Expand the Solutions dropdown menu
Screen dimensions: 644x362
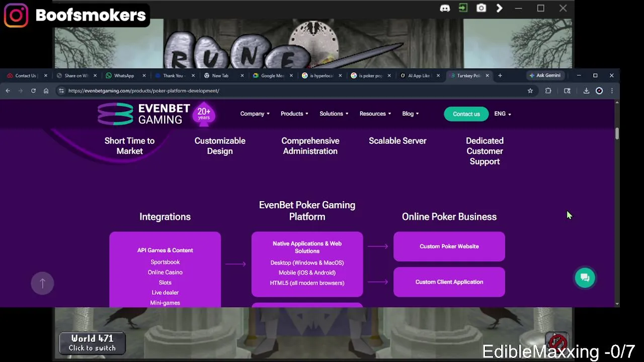pyautogui.click(x=334, y=114)
